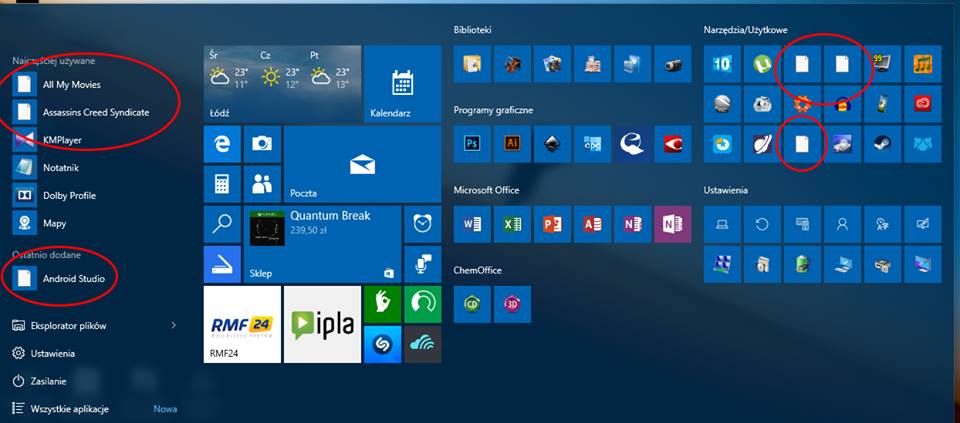Open the green OK-hand gesture tile

[383, 304]
